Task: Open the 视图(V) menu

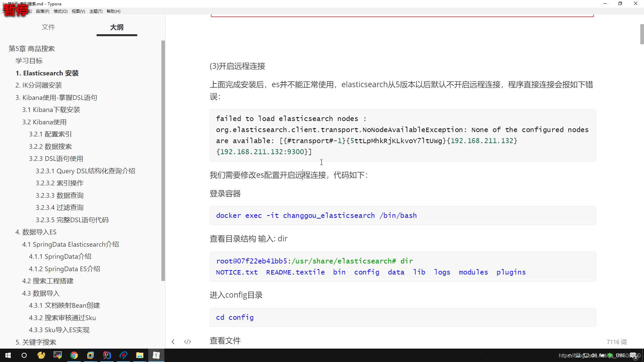Action: coord(78,11)
